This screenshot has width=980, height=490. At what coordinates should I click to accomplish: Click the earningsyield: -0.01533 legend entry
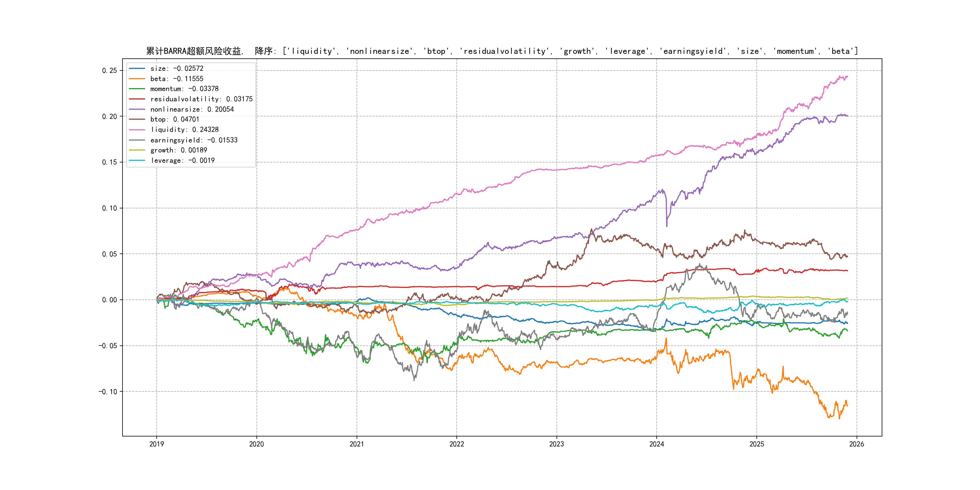(x=194, y=140)
